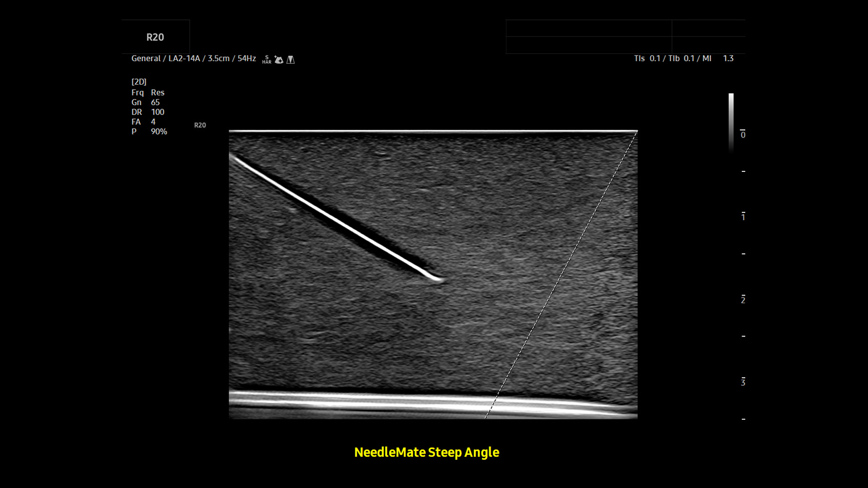
Task: Click the grayscale bar beside depth scale
Action: coord(731,122)
